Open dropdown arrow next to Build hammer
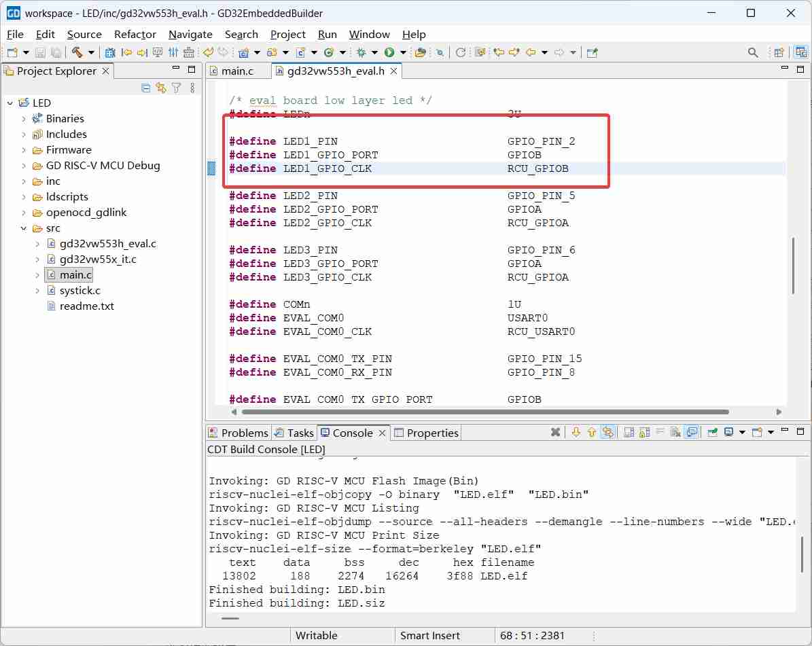 point(91,52)
